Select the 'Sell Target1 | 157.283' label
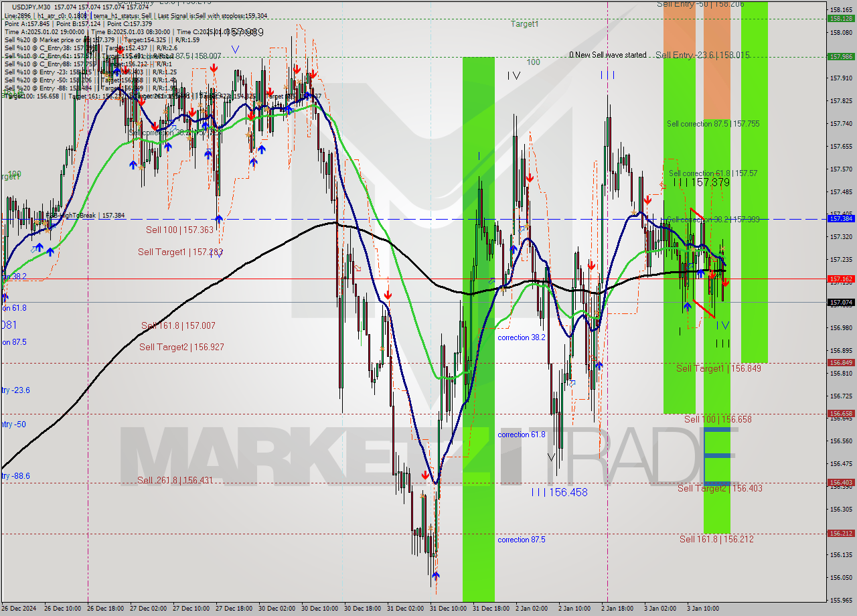 point(180,252)
